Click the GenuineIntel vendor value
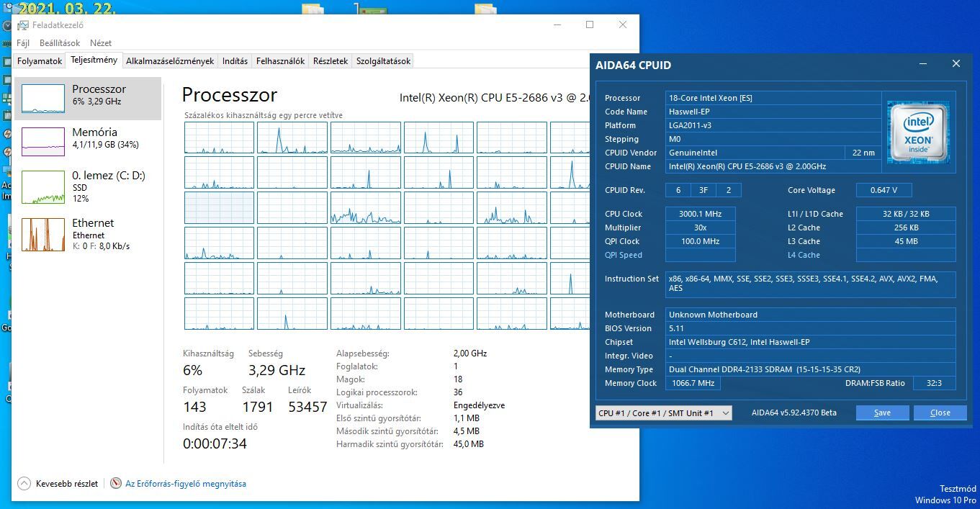Viewport: 980px width, 509px height. 755,153
